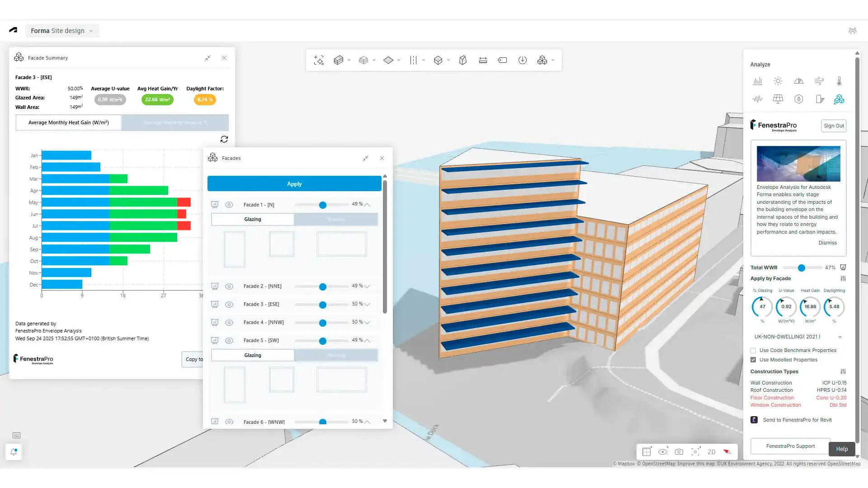
Task: Select tall narrow window shape under Facade 1
Action: click(235, 249)
